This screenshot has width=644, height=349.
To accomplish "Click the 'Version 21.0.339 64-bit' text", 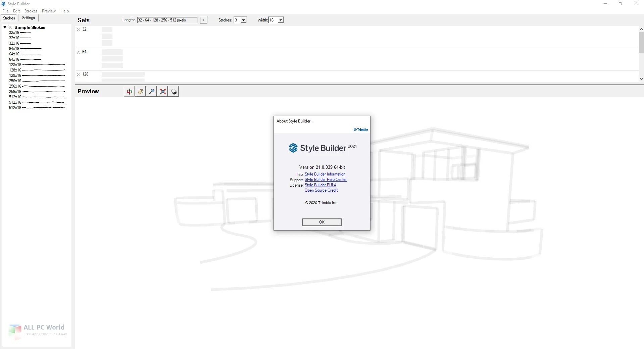I will (x=322, y=167).
